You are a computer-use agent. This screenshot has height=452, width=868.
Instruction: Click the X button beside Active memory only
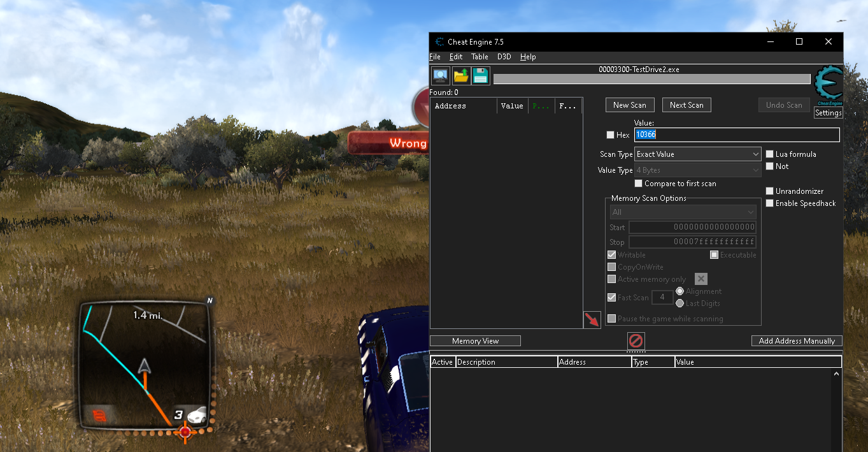pos(701,279)
